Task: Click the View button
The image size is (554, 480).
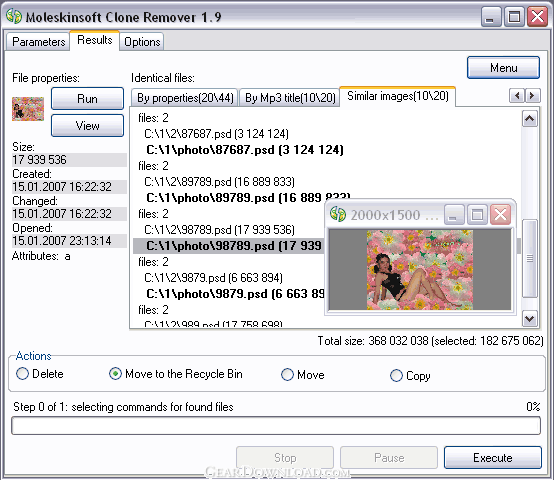Action: pyautogui.click(x=87, y=125)
